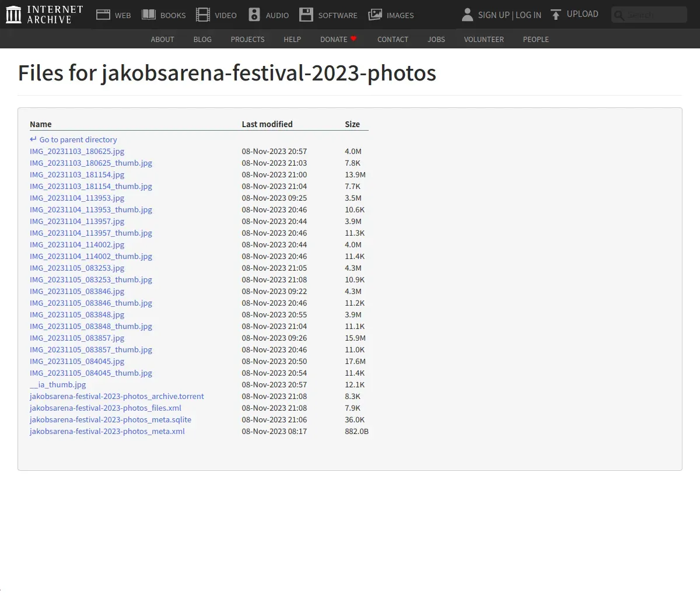Click the UPLOAD text link

583,14
